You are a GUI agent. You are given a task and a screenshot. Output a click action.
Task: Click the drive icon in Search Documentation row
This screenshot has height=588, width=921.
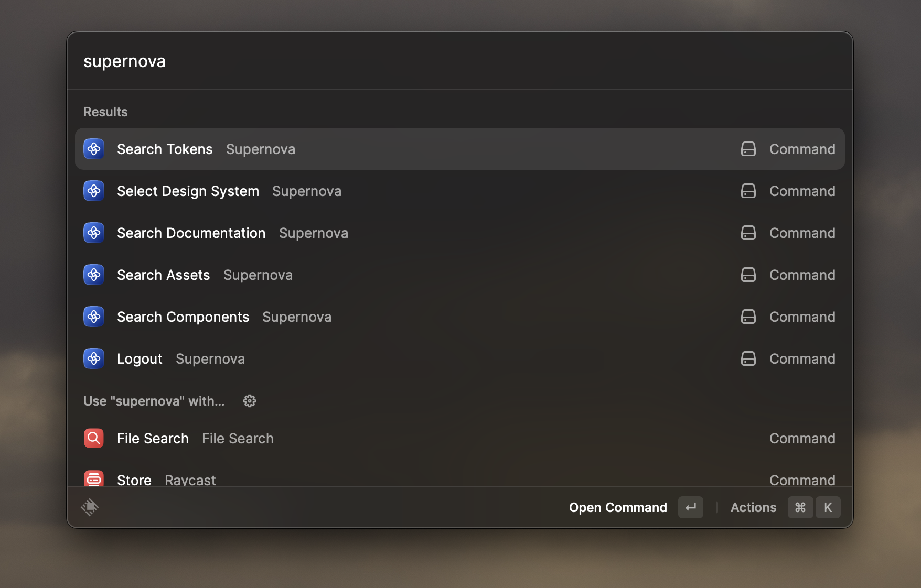click(x=748, y=233)
